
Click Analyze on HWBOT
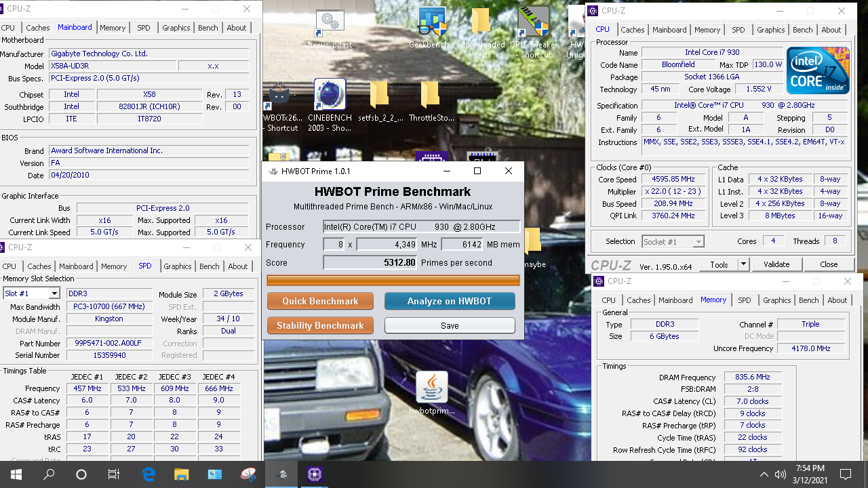click(450, 301)
